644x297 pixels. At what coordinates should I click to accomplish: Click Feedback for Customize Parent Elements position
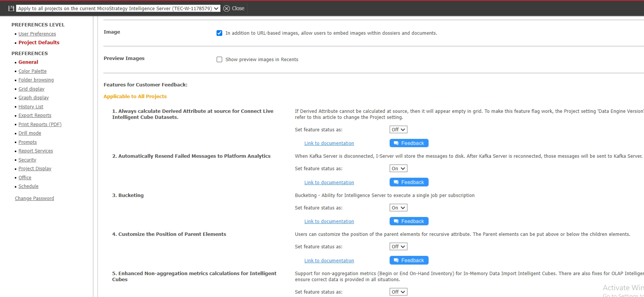click(409, 260)
